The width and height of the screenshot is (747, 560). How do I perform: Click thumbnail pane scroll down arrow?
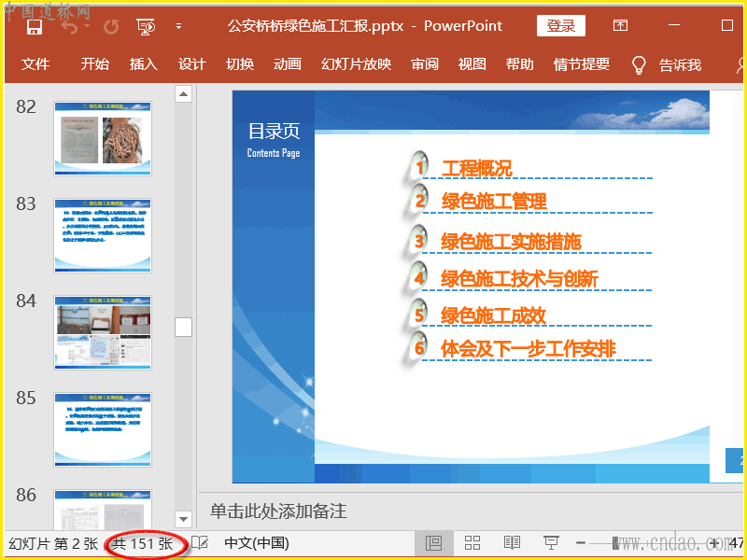pyautogui.click(x=183, y=519)
